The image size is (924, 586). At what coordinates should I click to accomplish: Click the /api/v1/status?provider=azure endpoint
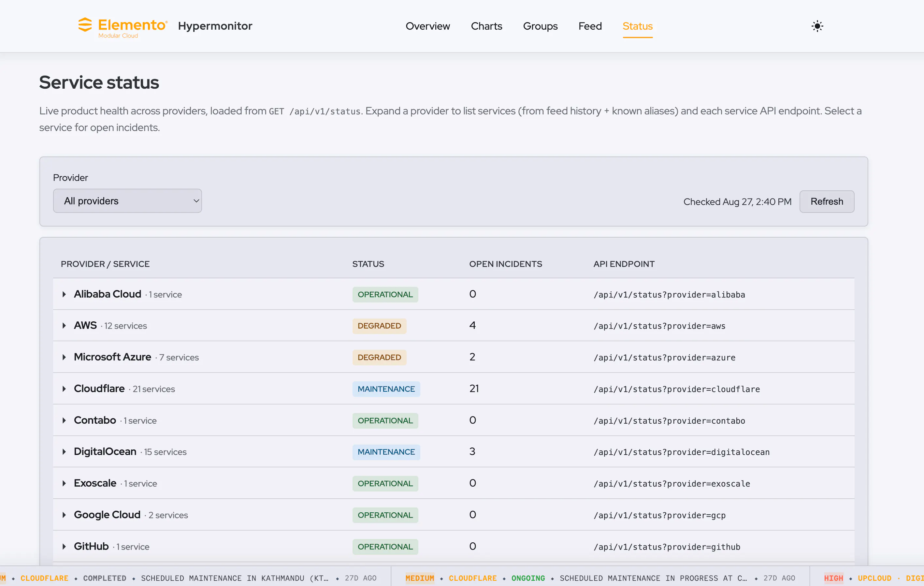665,358
